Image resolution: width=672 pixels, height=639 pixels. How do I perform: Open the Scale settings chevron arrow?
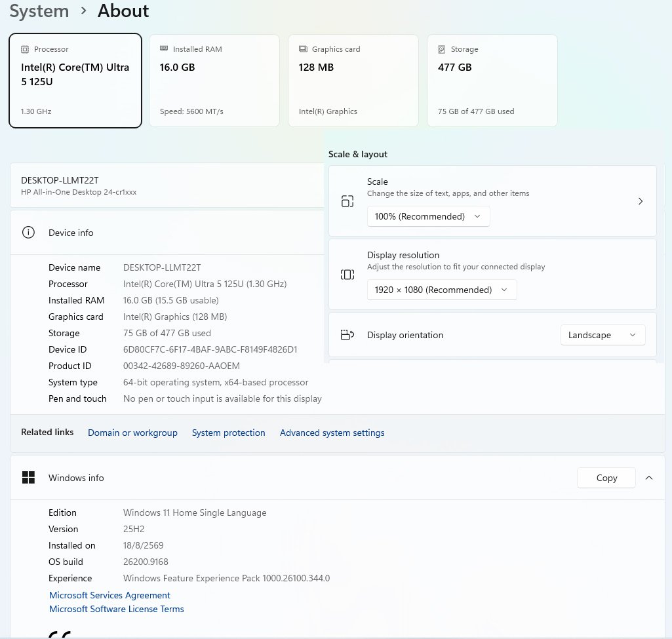tap(641, 201)
